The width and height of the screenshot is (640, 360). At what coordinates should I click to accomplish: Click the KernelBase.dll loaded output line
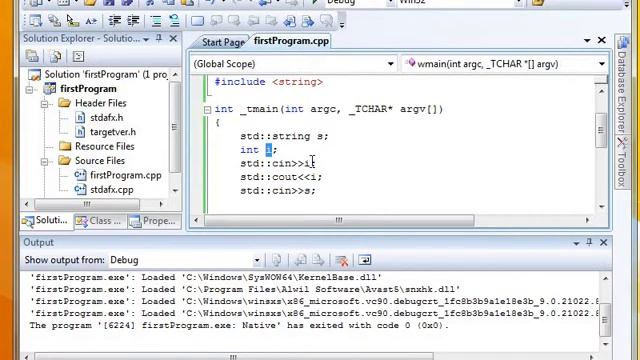click(205, 277)
